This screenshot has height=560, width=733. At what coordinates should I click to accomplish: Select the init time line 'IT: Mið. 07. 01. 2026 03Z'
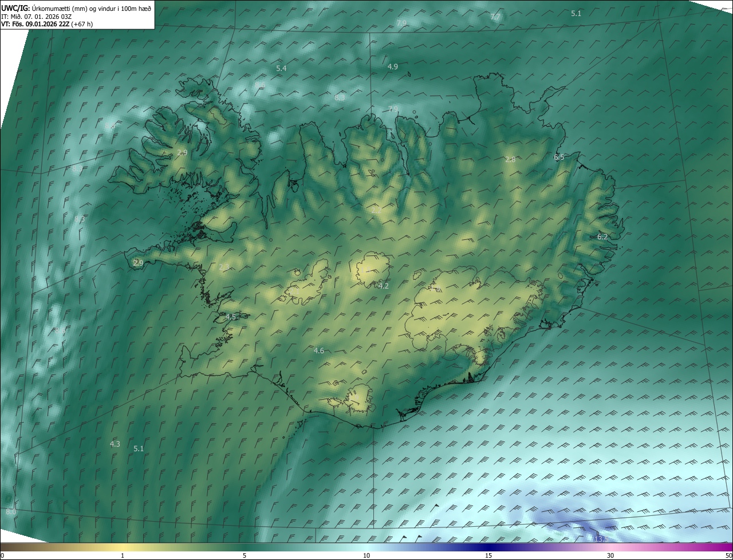click(x=36, y=17)
